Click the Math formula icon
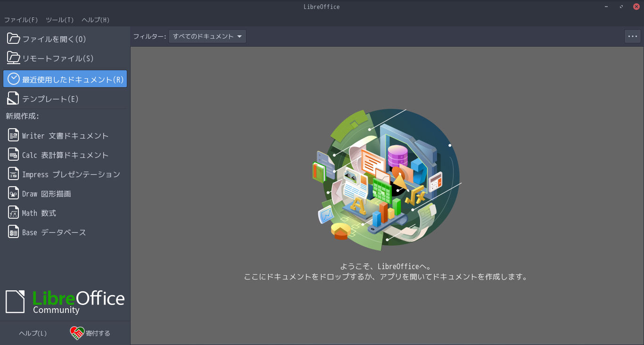This screenshot has width=644, height=345. [x=14, y=213]
